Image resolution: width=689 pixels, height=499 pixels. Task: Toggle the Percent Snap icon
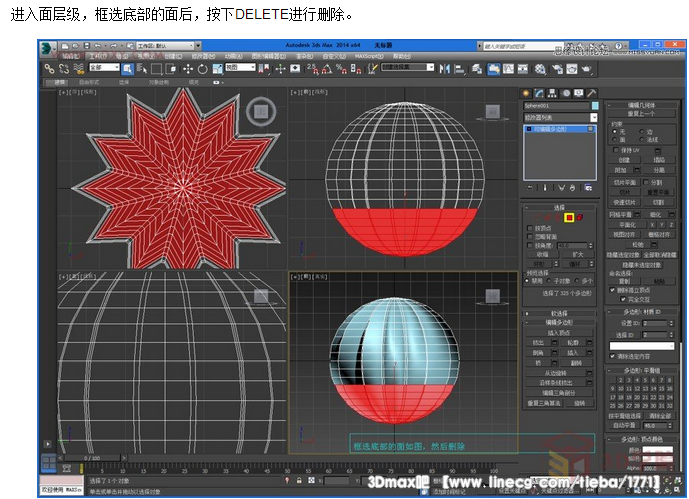coord(341,69)
